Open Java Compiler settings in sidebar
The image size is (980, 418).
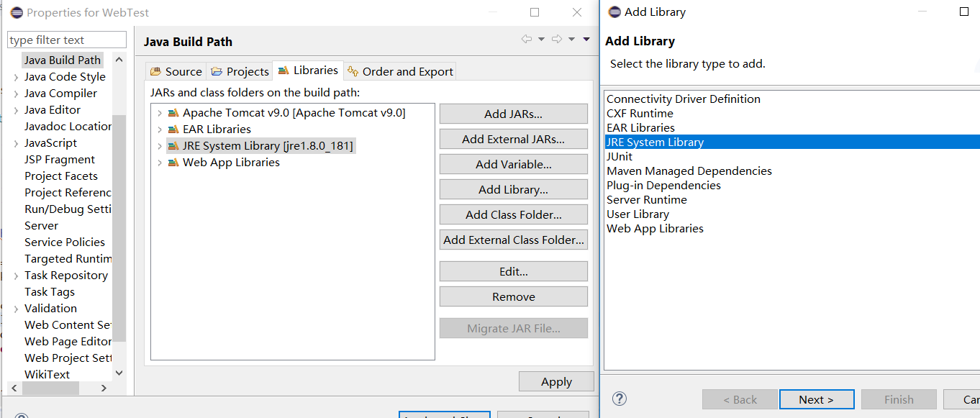click(x=60, y=94)
